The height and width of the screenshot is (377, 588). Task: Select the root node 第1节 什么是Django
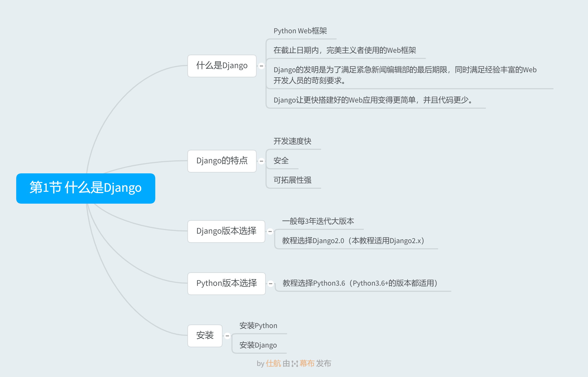[86, 188]
